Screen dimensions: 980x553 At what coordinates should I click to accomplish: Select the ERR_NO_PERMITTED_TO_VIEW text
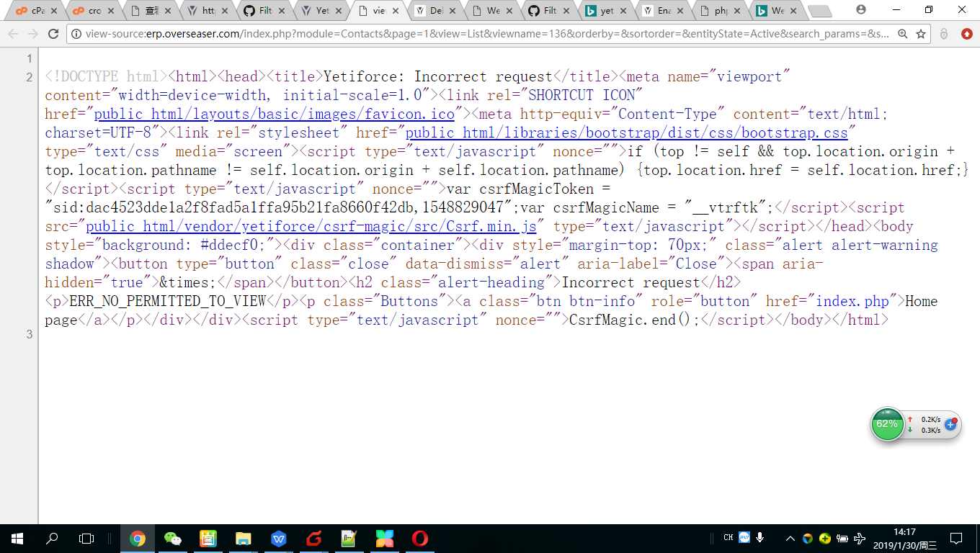168,301
